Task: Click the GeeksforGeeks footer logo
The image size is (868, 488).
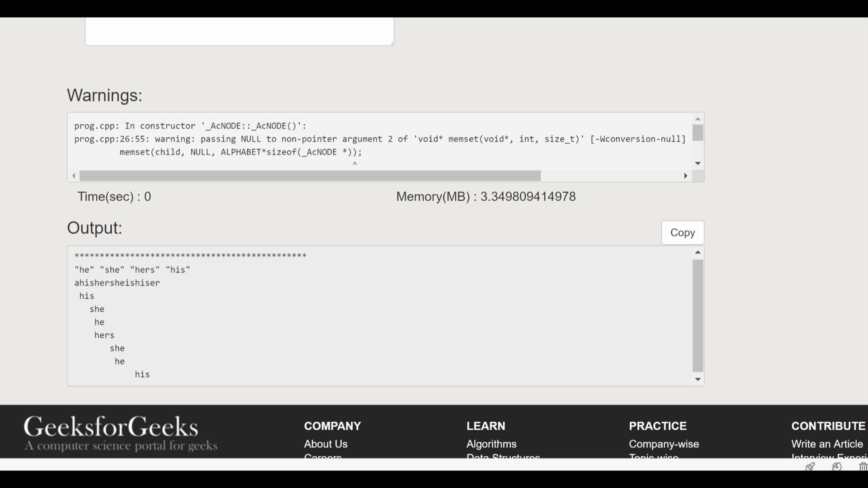Action: tap(111, 427)
